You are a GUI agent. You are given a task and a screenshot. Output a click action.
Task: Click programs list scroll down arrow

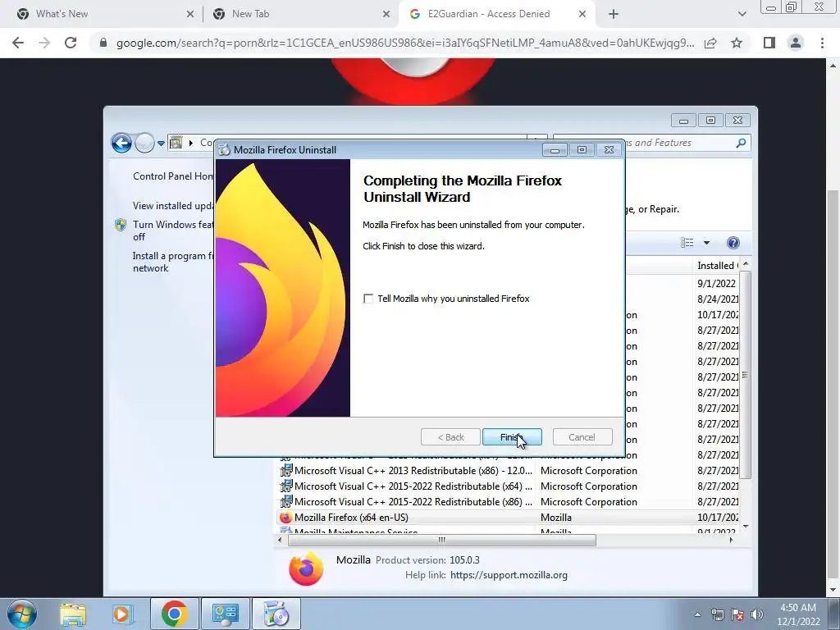tap(745, 527)
